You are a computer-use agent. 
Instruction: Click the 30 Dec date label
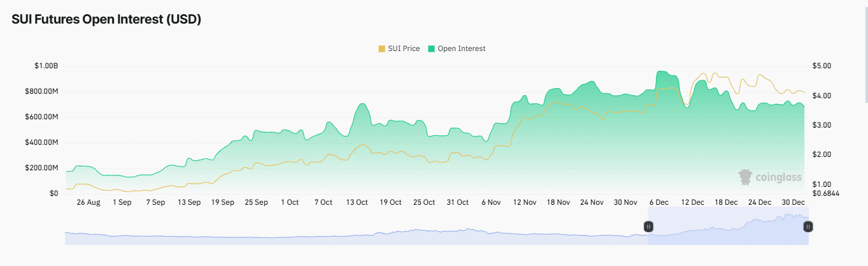(793, 202)
